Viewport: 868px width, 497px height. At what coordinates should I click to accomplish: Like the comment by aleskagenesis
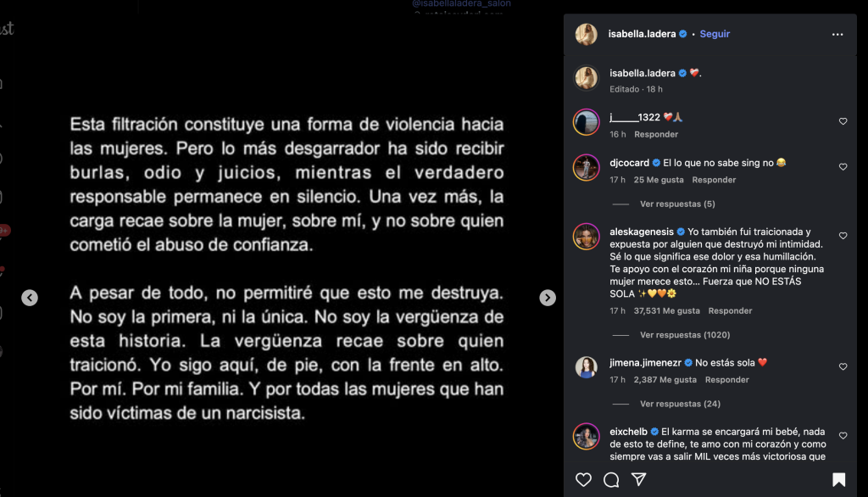coord(843,236)
